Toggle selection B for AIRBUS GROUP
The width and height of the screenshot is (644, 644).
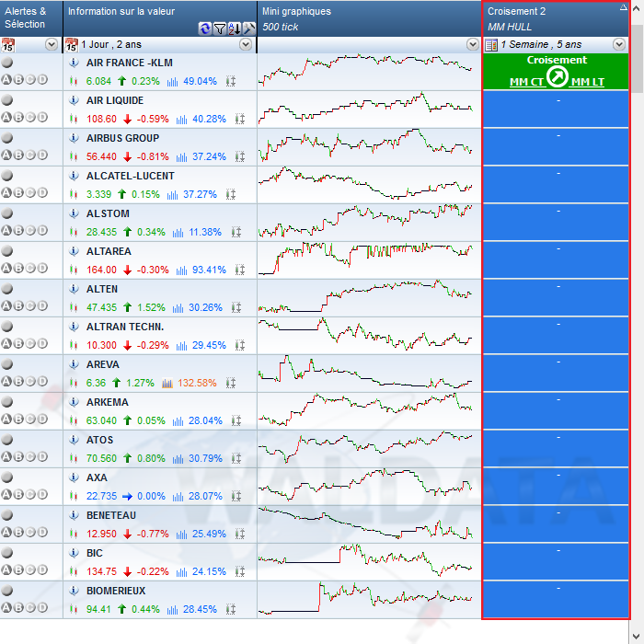(x=18, y=155)
